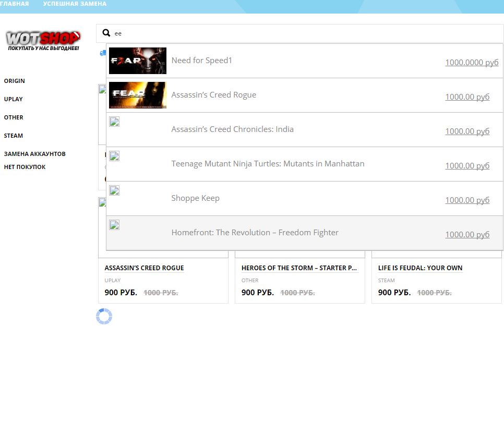504x446 pixels.
Task: Click the UPLAY label on Assassin's Creed Rogue card
Action: 113,281
